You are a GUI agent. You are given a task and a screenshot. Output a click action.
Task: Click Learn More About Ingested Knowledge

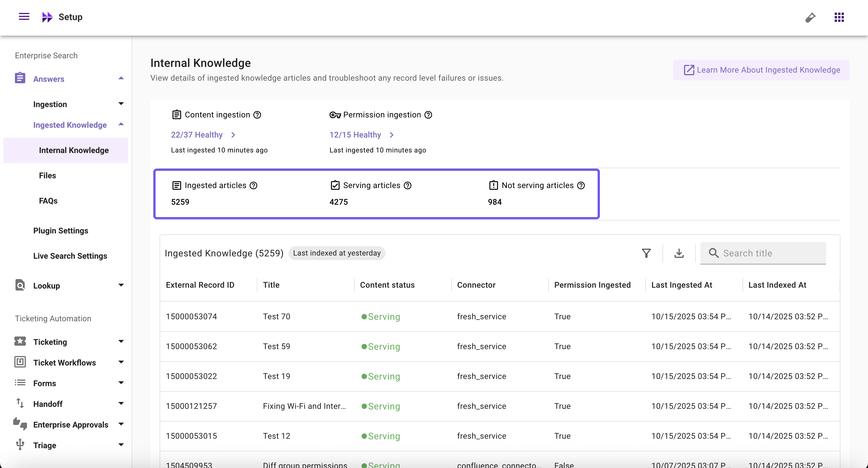(x=761, y=70)
